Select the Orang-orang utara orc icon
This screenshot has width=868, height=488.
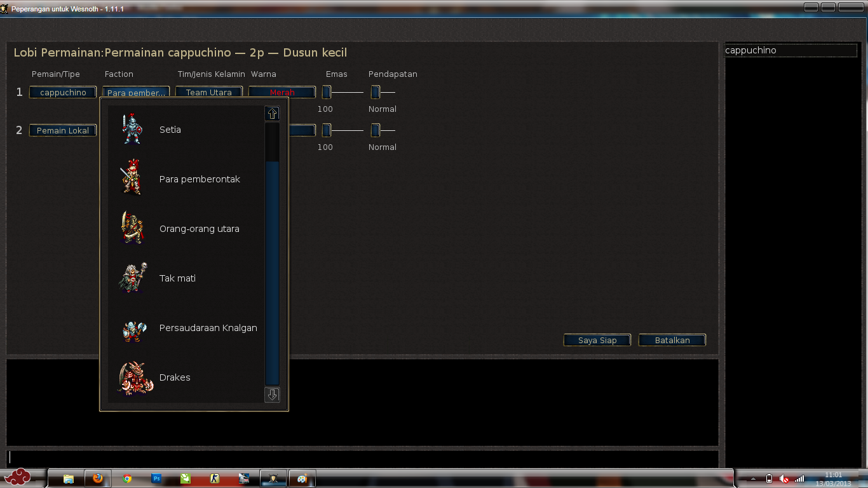coord(132,227)
